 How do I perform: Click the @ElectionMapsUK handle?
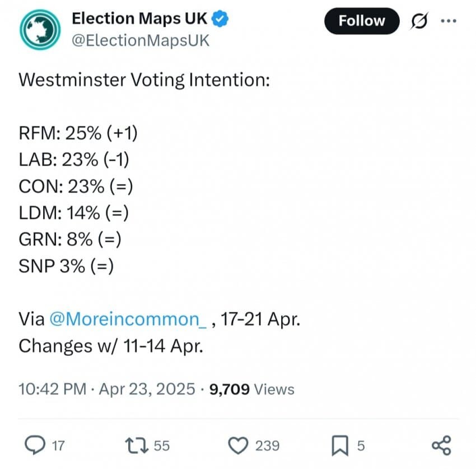click(x=141, y=41)
